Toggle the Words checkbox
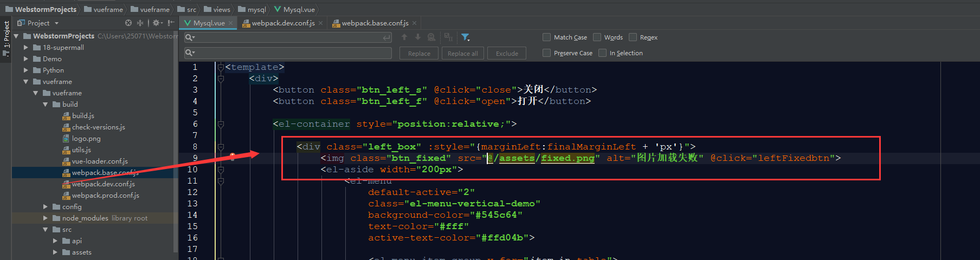Viewport: 980px width, 260px height. pos(597,37)
